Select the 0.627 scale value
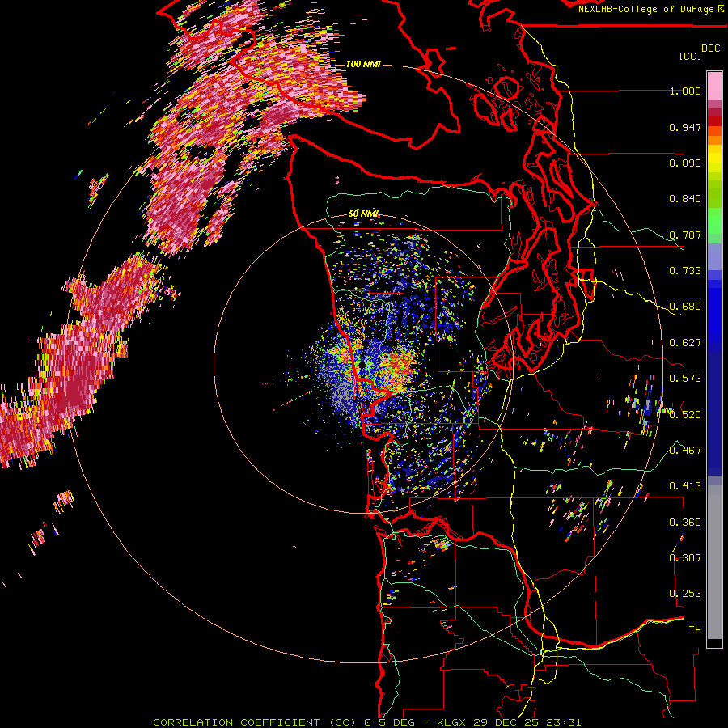Viewport: 728px width, 728px height. [685, 343]
